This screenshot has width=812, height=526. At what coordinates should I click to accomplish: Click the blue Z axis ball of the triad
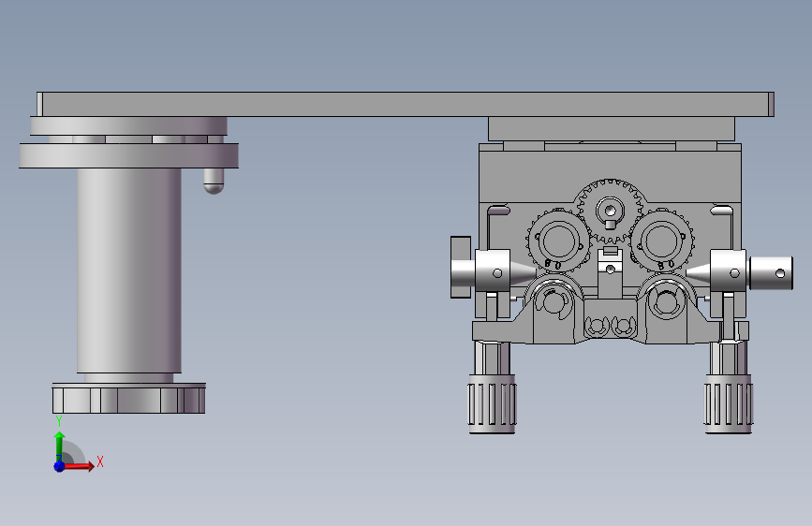click(60, 466)
